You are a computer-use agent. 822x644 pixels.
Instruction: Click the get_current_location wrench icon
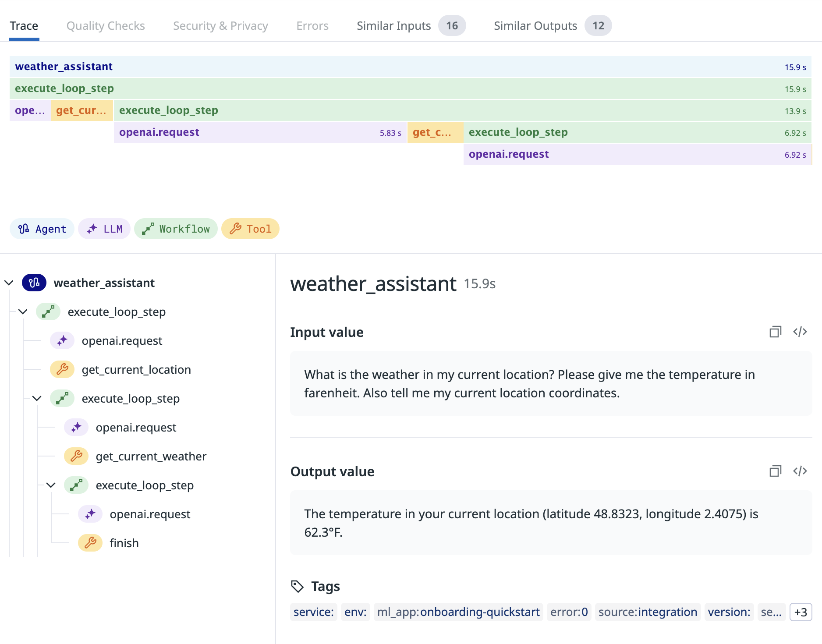pos(62,370)
